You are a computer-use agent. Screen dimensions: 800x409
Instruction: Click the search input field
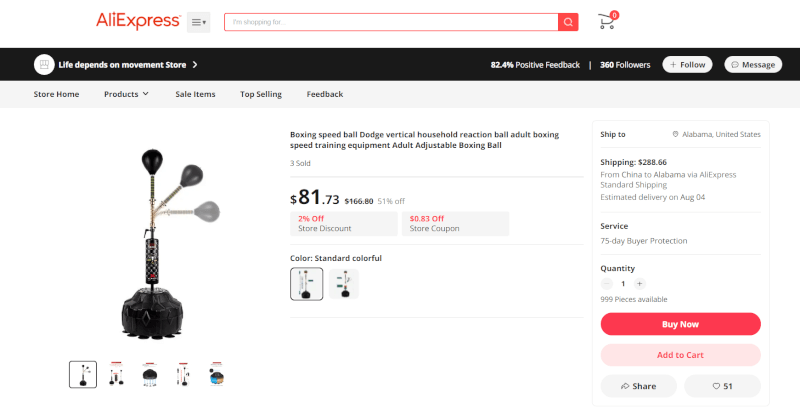[x=391, y=22]
